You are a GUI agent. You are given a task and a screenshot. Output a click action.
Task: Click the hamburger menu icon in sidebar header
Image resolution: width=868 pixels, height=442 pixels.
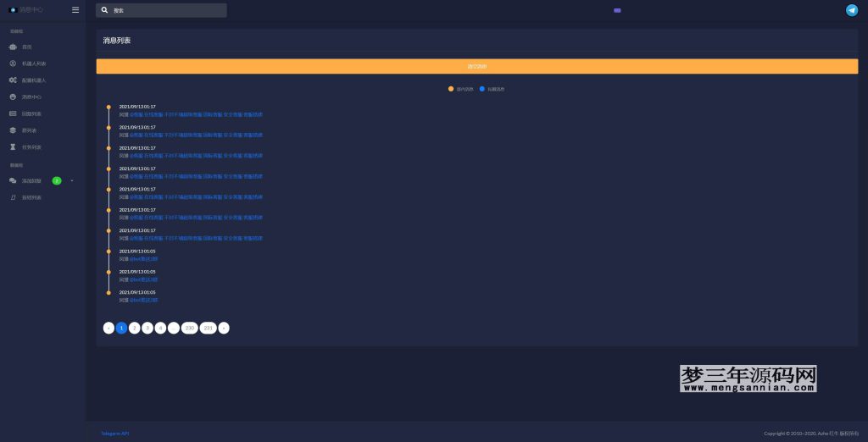click(x=75, y=10)
